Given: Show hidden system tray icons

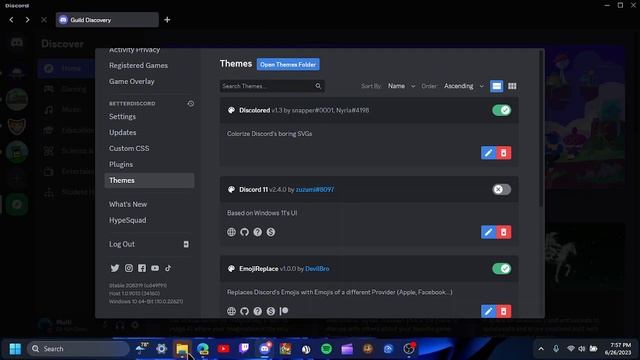Looking at the screenshot, I should click(x=541, y=349).
